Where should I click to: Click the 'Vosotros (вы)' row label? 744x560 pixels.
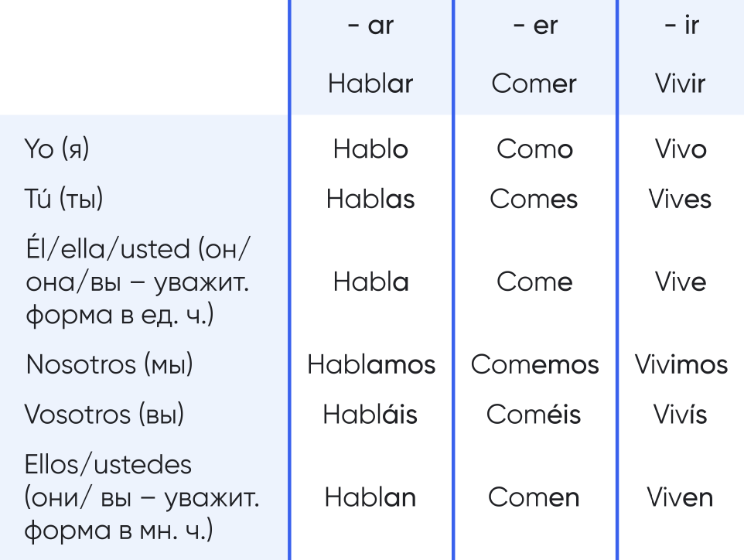pyautogui.click(x=105, y=414)
